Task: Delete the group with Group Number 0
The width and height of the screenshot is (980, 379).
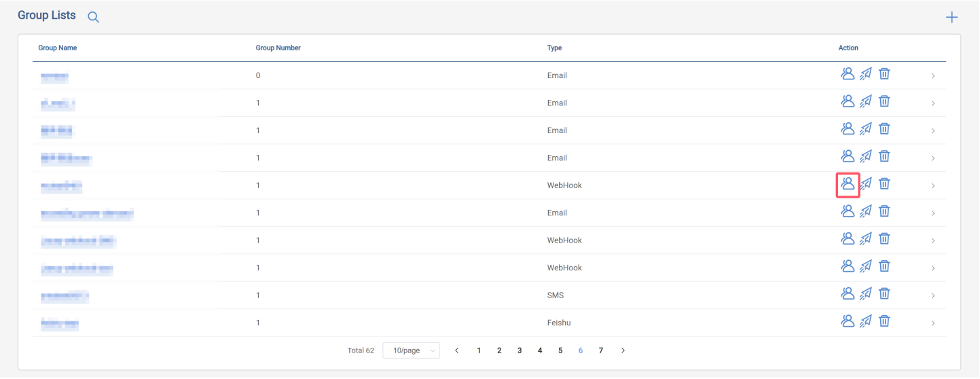Action: [884, 74]
